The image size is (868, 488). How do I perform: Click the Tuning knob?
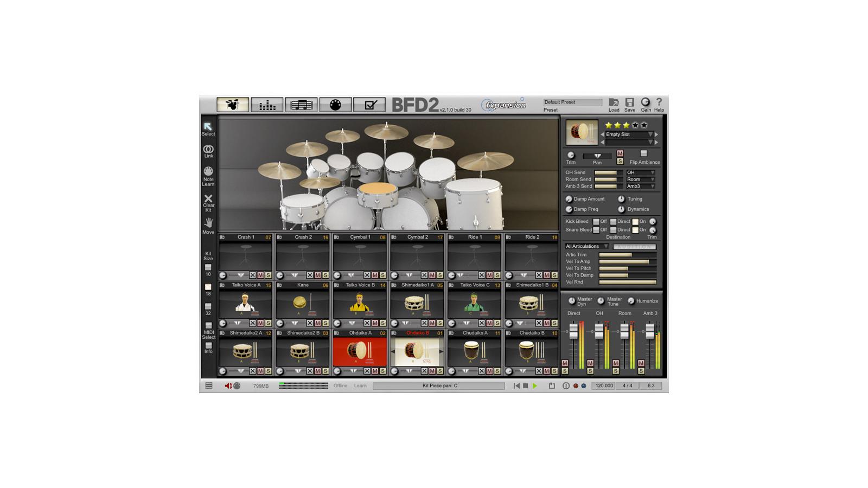(621, 199)
